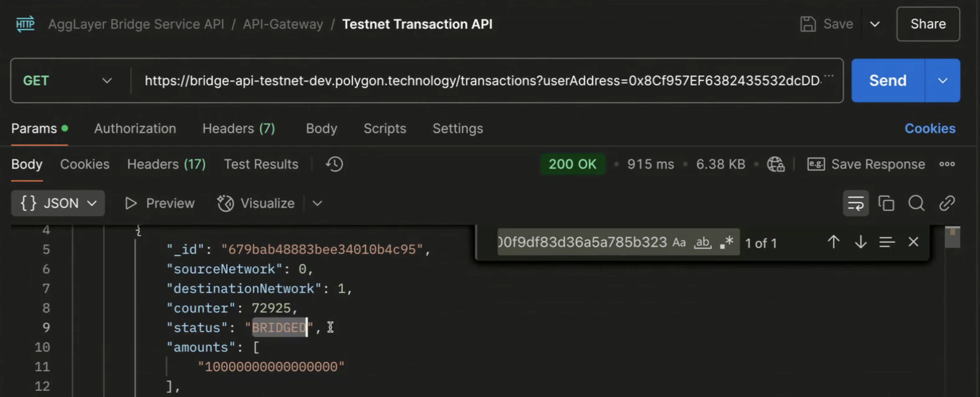
Task: Switch to the Authorization tab
Action: click(135, 129)
